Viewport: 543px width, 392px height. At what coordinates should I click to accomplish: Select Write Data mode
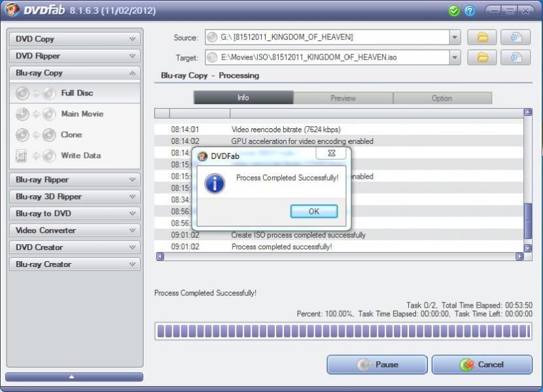[x=75, y=156]
